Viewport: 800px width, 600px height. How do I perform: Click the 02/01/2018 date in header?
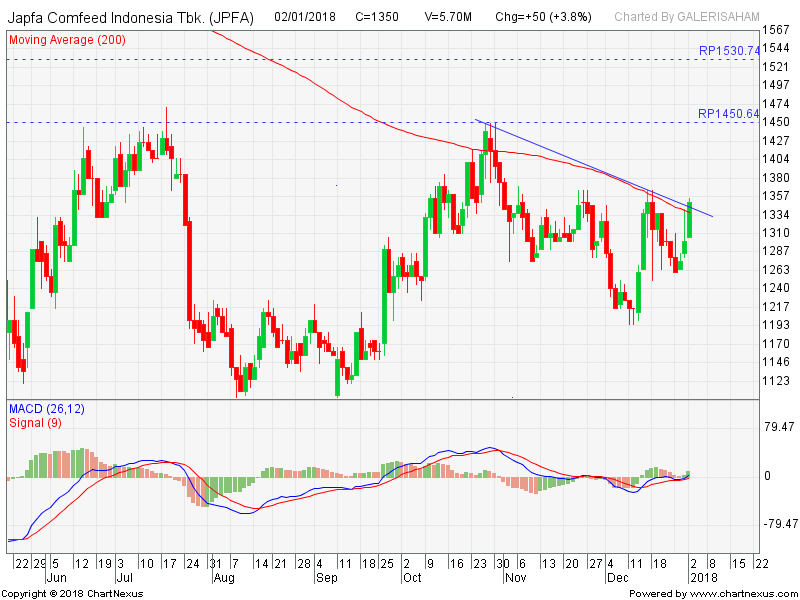tap(307, 17)
